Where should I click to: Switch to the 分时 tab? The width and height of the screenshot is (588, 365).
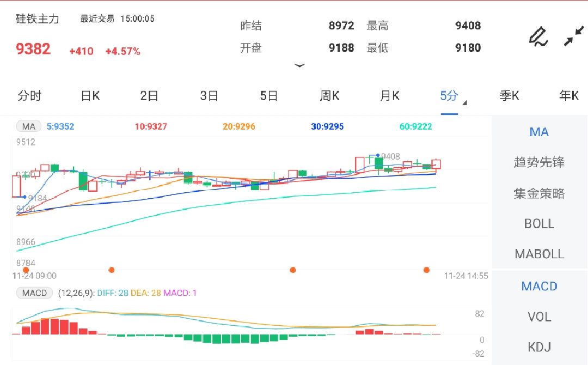click(29, 96)
